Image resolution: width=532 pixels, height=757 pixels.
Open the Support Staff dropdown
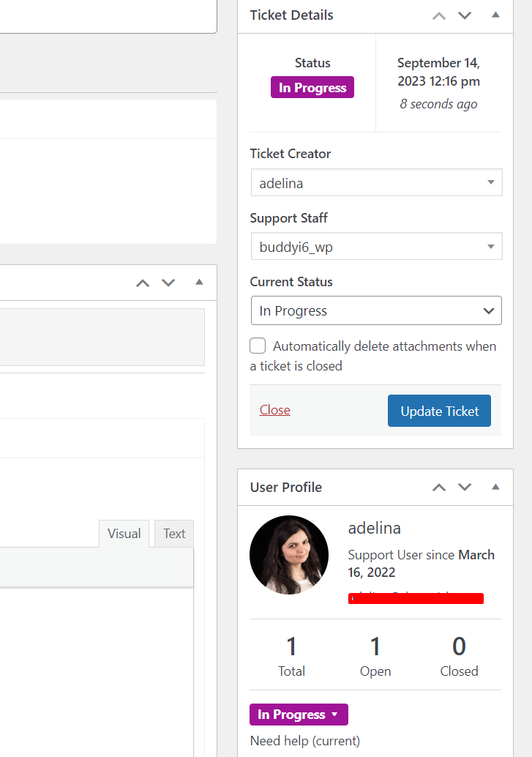pyautogui.click(x=376, y=247)
